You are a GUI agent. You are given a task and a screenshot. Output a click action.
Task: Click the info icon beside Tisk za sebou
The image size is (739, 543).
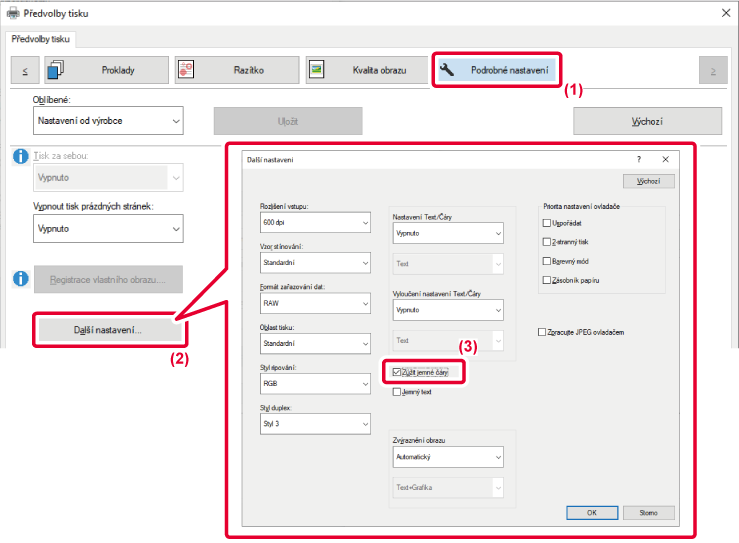(x=20, y=158)
